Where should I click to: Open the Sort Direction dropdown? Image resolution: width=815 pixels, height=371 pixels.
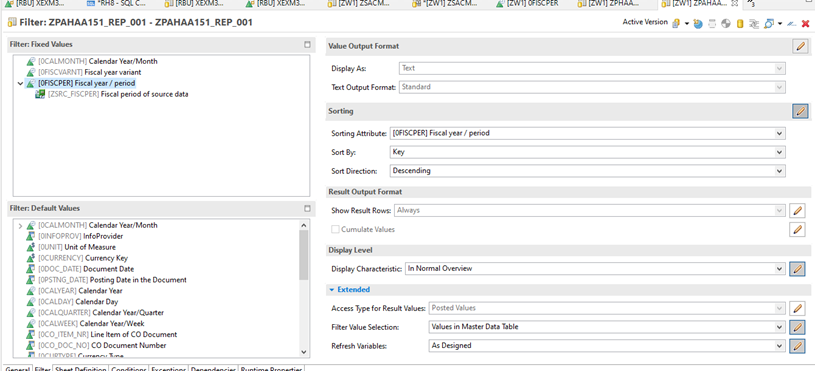587,170
